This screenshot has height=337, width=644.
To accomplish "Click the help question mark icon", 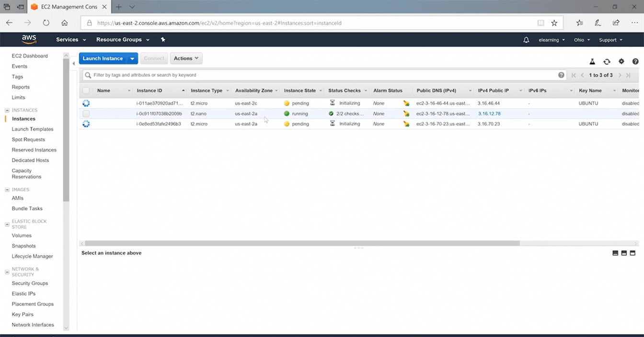I will [635, 62].
